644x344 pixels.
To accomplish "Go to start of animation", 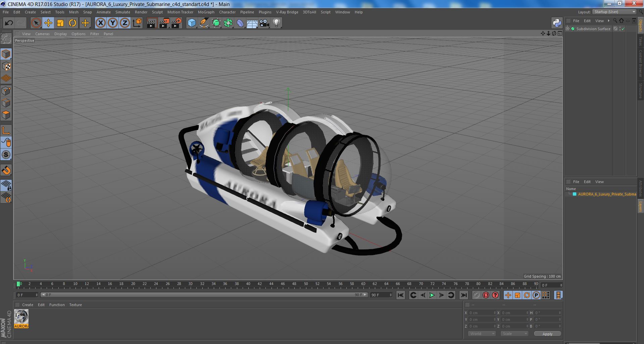I will pyautogui.click(x=400, y=295).
